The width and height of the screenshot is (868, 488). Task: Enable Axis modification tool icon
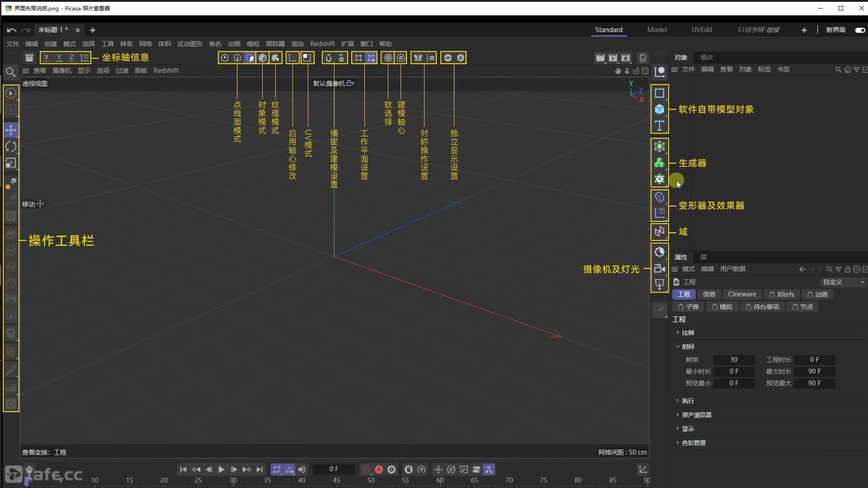tap(292, 58)
